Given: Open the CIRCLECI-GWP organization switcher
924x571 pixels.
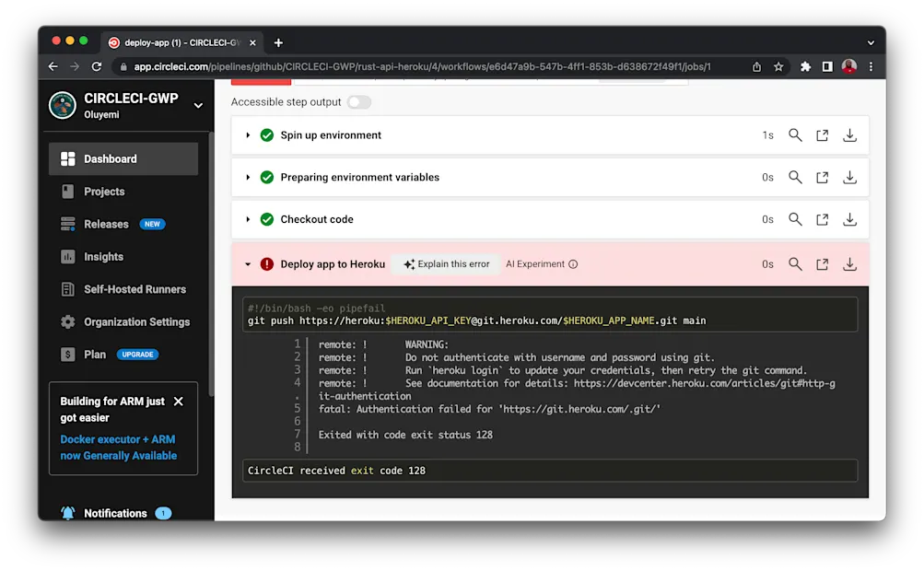Looking at the screenshot, I should click(198, 105).
